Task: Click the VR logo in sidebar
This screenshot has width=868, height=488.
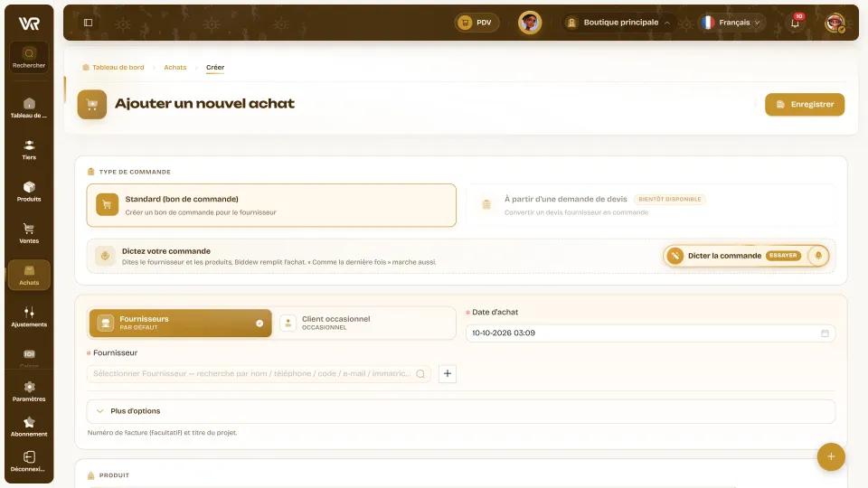Action: (29, 23)
